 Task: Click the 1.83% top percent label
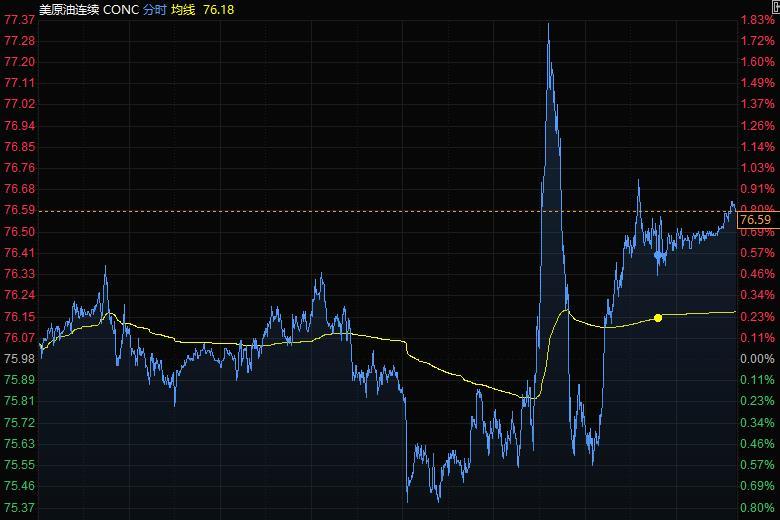coord(758,19)
